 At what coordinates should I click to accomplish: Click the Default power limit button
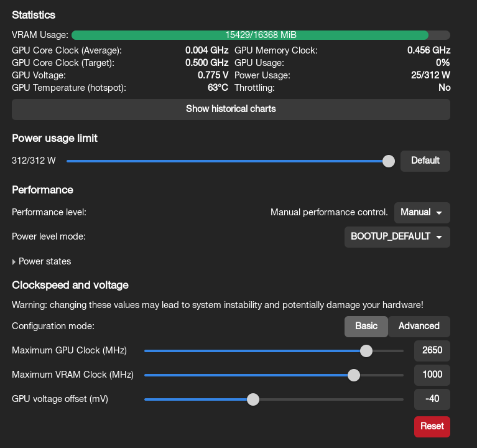click(x=425, y=161)
